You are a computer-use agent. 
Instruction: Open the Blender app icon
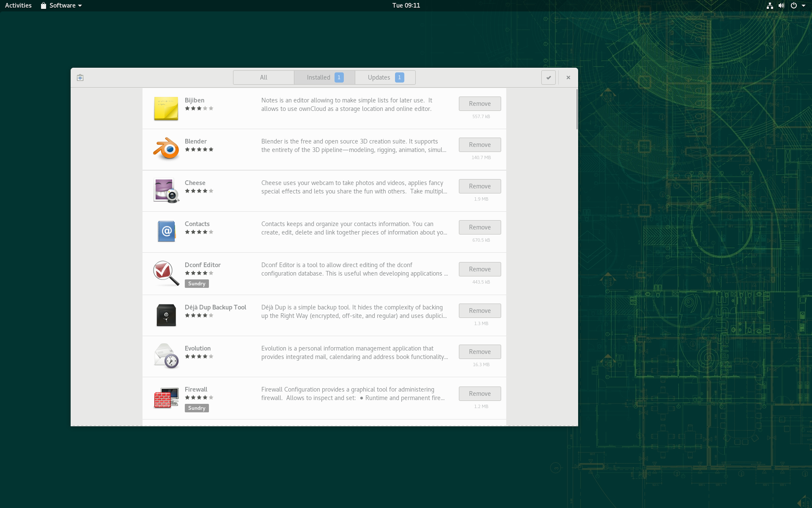[x=166, y=149]
